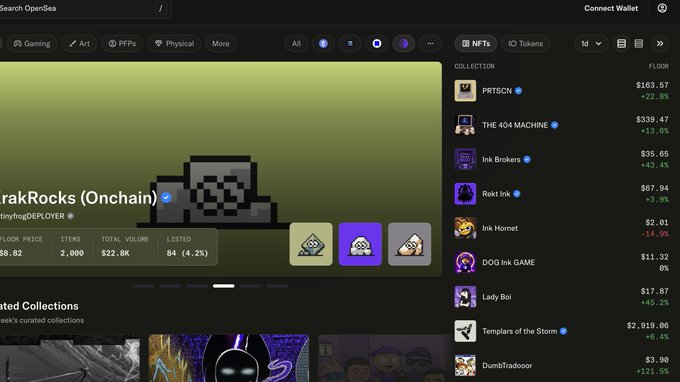This screenshot has width=680, height=382.
Task: Open the hooded figure curated collection card
Action: (229, 358)
